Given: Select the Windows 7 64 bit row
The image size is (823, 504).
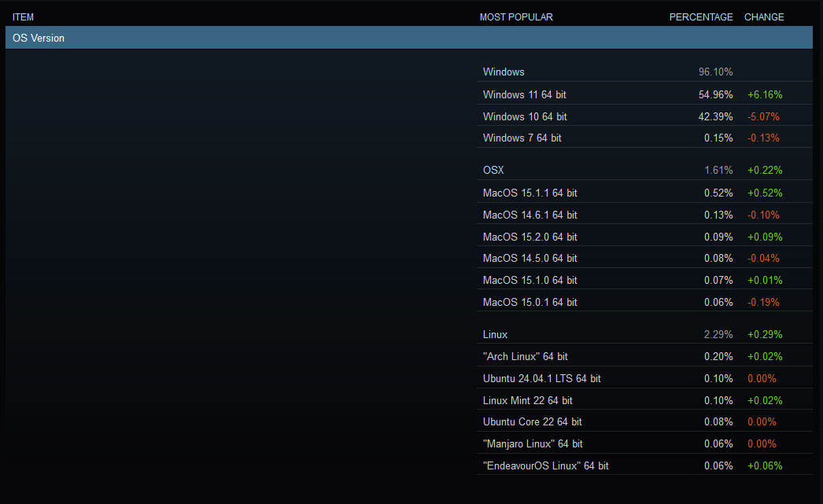Looking at the screenshot, I should pos(644,138).
